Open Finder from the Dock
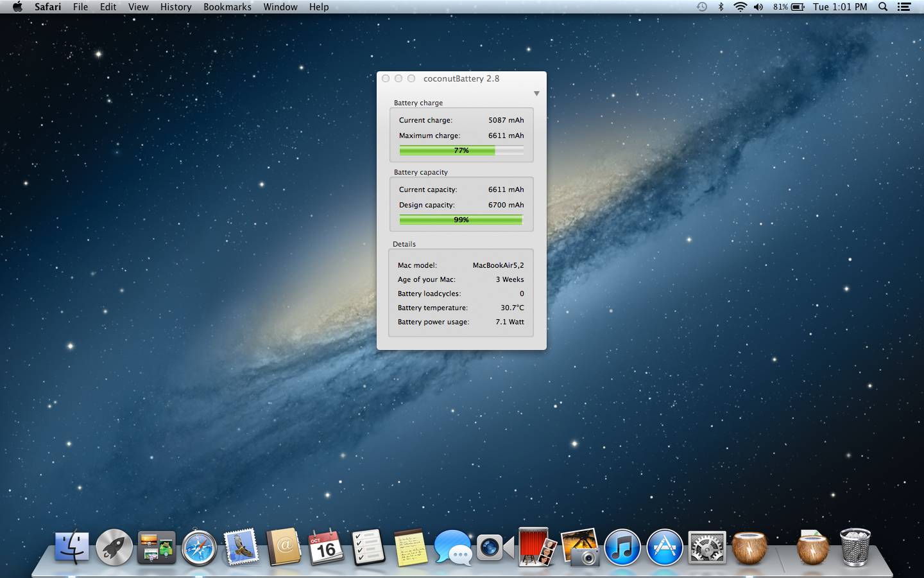The width and height of the screenshot is (924, 578). (x=72, y=548)
